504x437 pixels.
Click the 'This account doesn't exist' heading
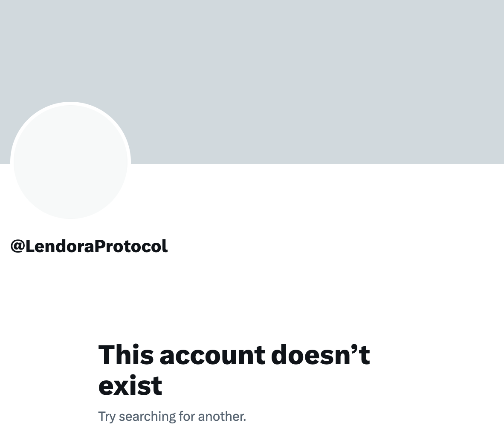[234, 370]
